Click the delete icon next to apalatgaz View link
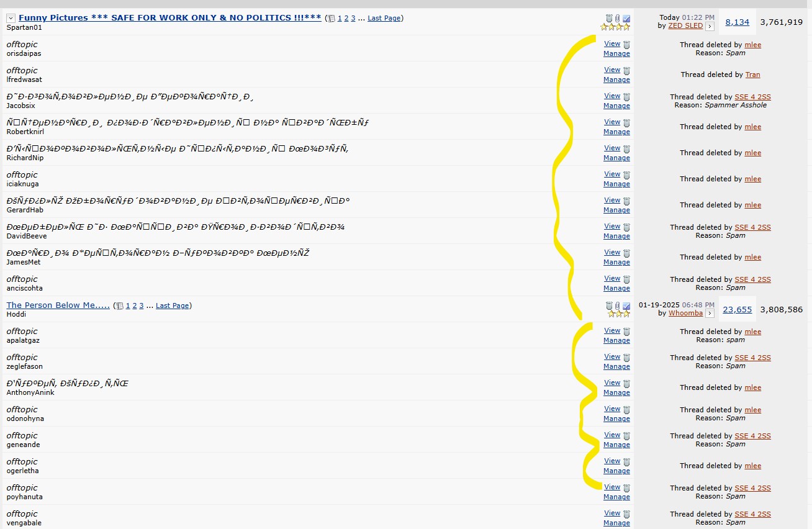This screenshot has width=812, height=529. 626,331
